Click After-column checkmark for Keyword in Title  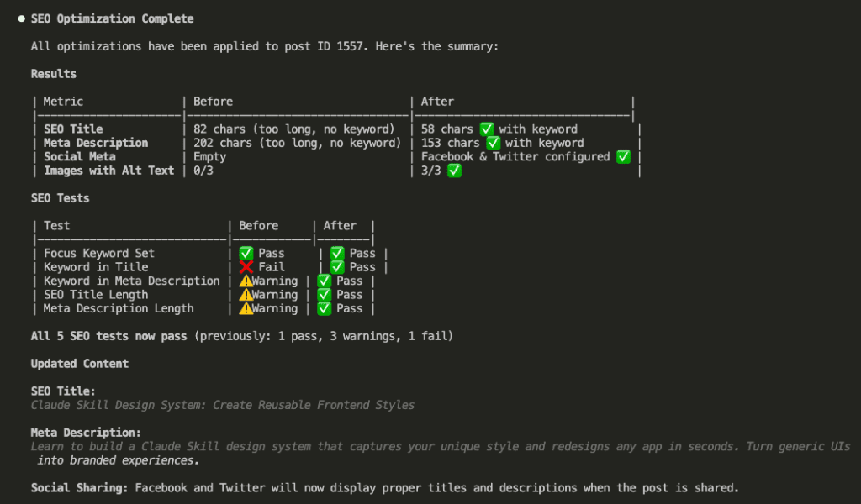(337, 267)
